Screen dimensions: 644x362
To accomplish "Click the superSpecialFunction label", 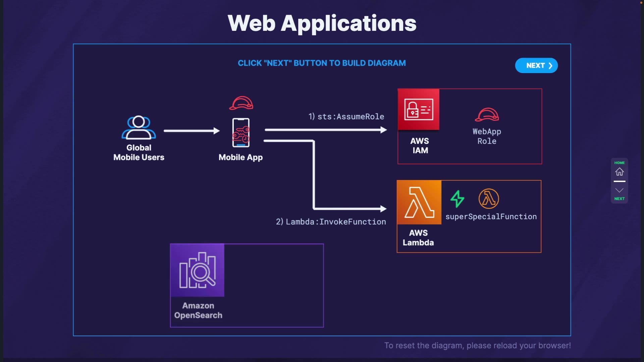I will 491,217.
